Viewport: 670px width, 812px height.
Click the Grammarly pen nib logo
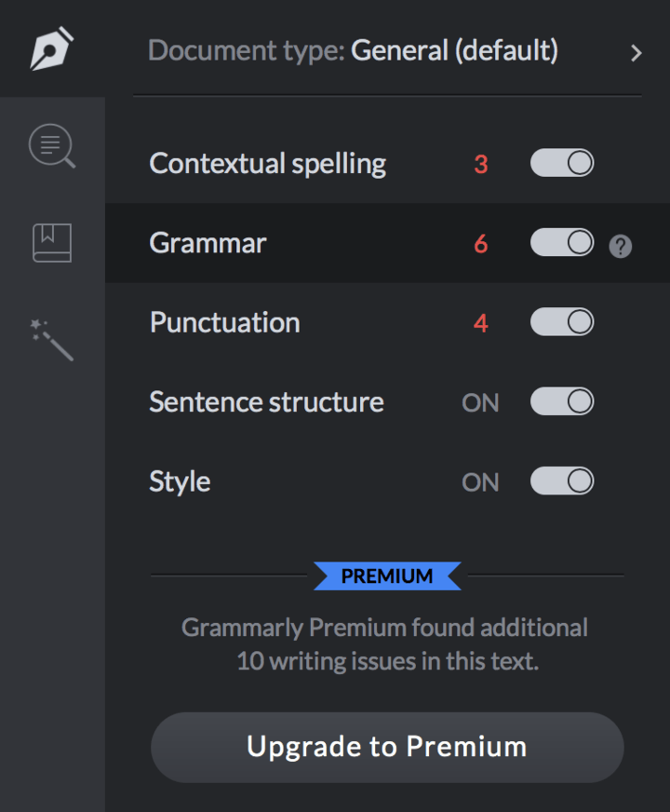click(x=51, y=48)
